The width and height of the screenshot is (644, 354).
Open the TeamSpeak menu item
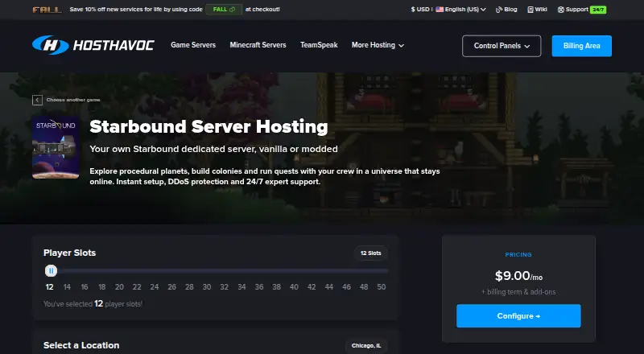(319, 45)
